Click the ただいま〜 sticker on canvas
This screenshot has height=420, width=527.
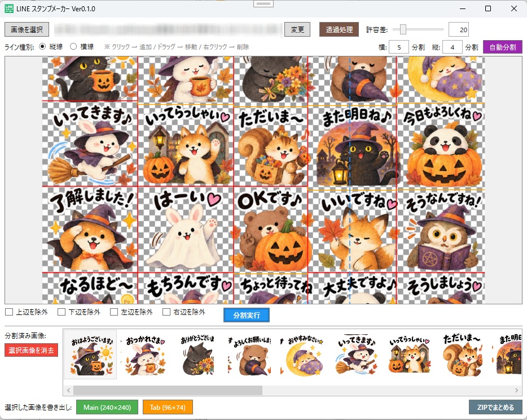(271, 147)
